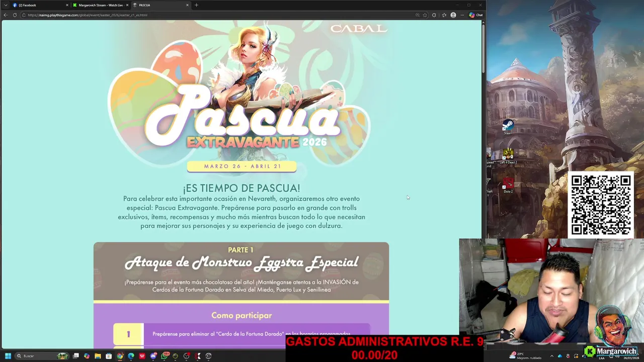
Task: Click the taskbar Buscar search box
Action: click(x=42, y=356)
